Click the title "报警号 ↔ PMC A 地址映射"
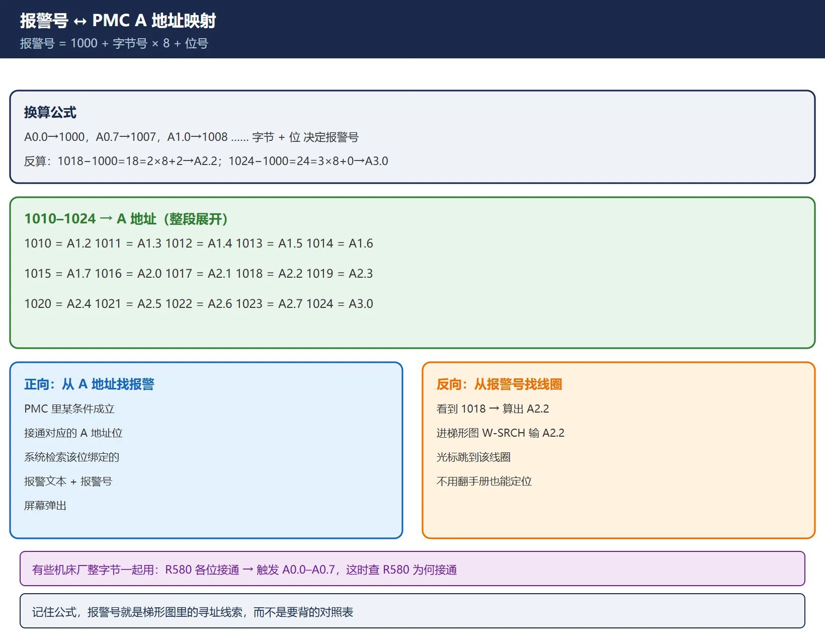The height and width of the screenshot is (644, 825). (x=118, y=21)
